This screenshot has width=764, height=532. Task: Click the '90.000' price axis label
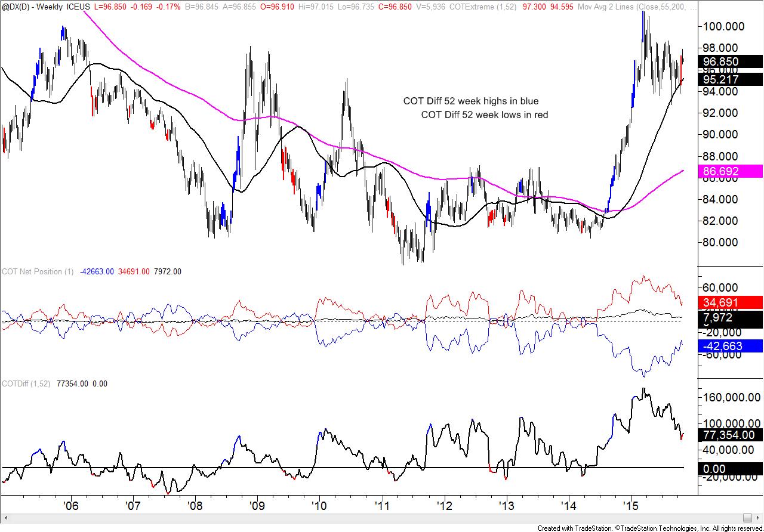[721, 134]
